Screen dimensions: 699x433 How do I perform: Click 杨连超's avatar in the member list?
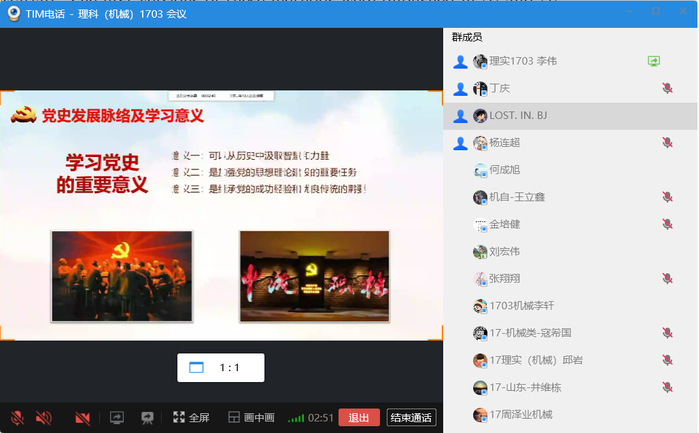pyautogui.click(x=480, y=143)
